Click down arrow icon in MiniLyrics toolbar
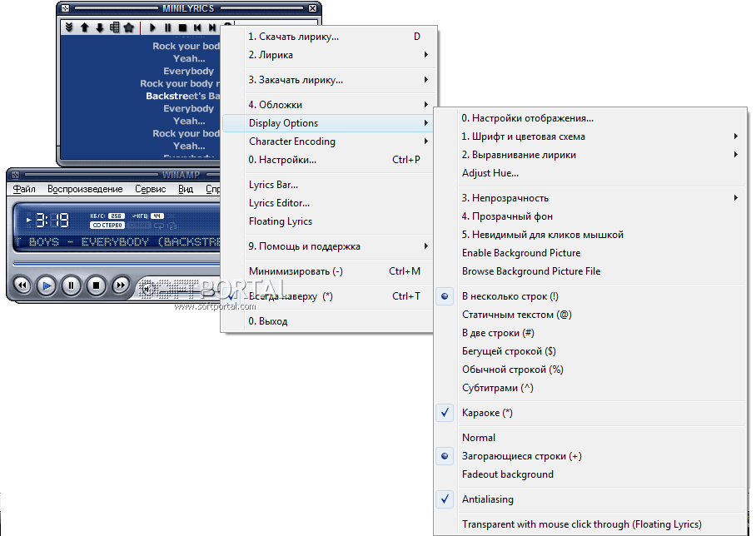Screen dimensions: 756x536 coord(99,27)
